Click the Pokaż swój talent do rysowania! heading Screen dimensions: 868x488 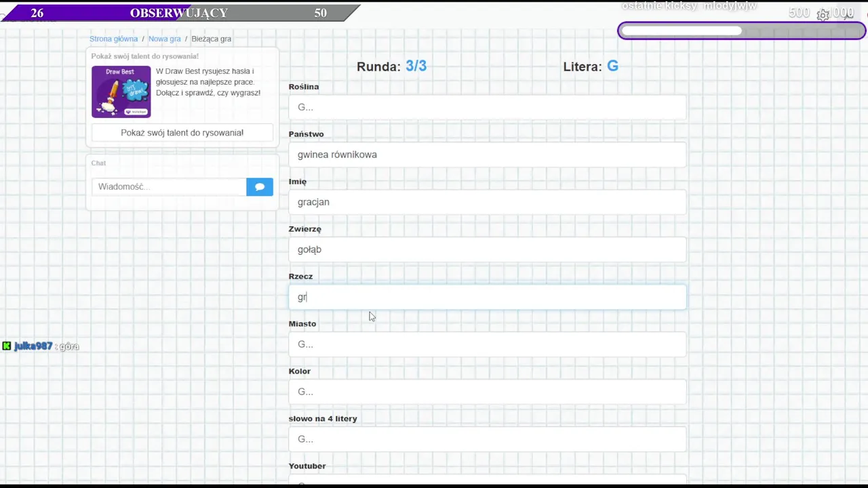pos(145,56)
